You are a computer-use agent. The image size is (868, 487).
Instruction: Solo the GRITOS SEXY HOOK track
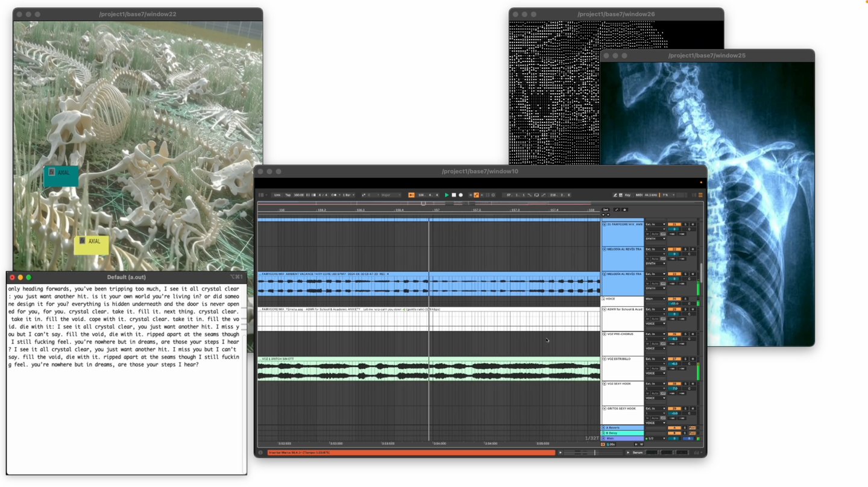(685, 409)
